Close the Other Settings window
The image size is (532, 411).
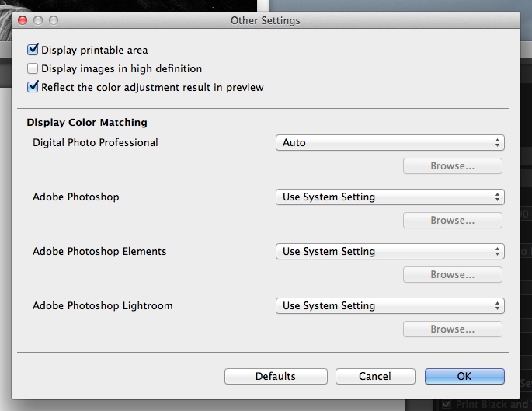click(x=22, y=19)
